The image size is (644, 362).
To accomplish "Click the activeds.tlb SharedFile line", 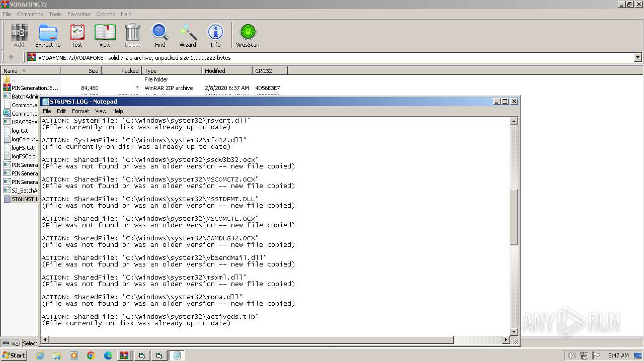I will 150,316.
